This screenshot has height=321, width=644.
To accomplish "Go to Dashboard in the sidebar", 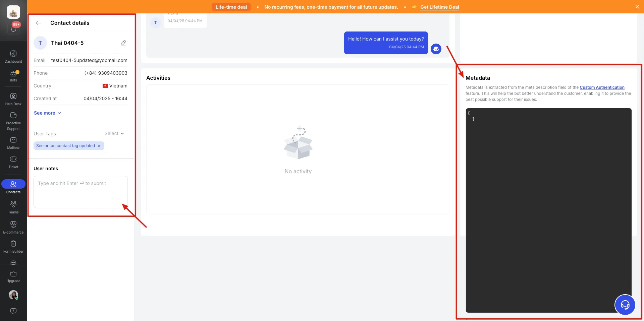I will tap(13, 56).
